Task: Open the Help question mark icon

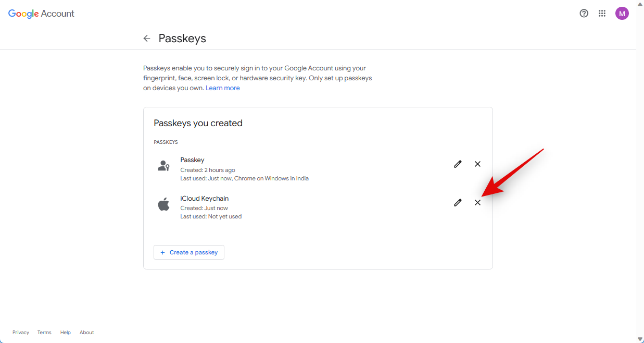Action: click(x=584, y=14)
